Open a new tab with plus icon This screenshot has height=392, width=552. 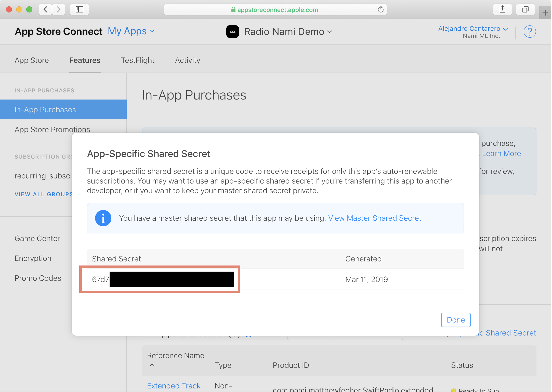click(545, 13)
